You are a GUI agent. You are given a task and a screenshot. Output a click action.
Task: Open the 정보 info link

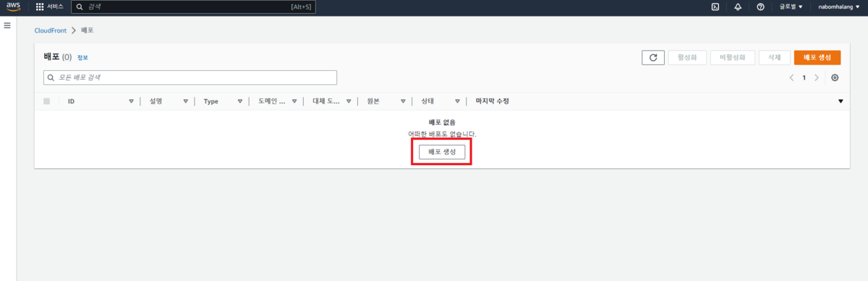82,57
